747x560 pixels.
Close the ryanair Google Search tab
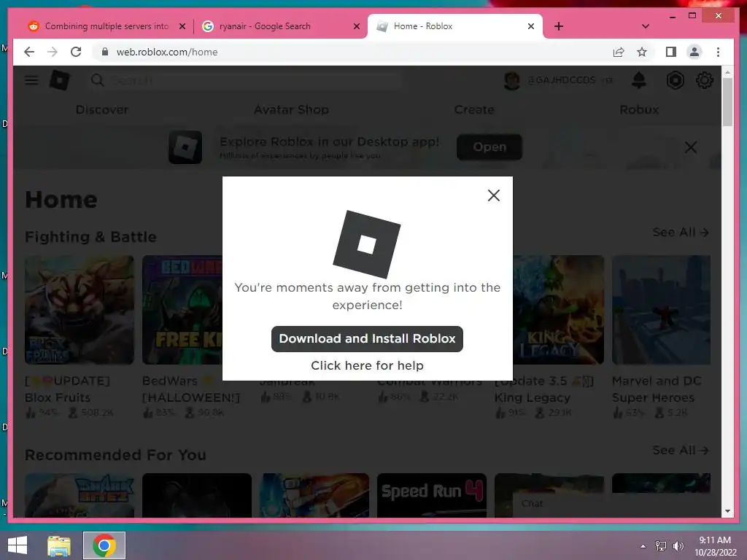(x=356, y=26)
